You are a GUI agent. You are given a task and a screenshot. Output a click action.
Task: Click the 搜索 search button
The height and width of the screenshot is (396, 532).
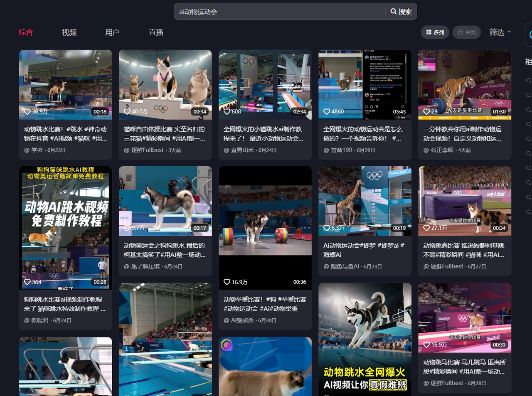(401, 12)
